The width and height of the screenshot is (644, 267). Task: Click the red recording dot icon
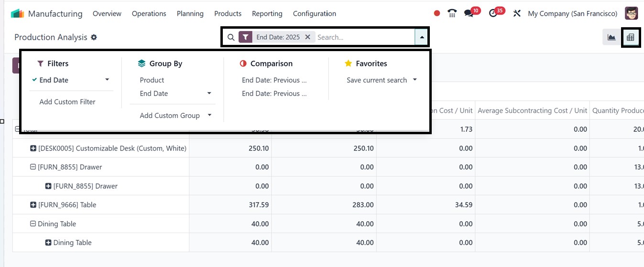[x=437, y=13]
